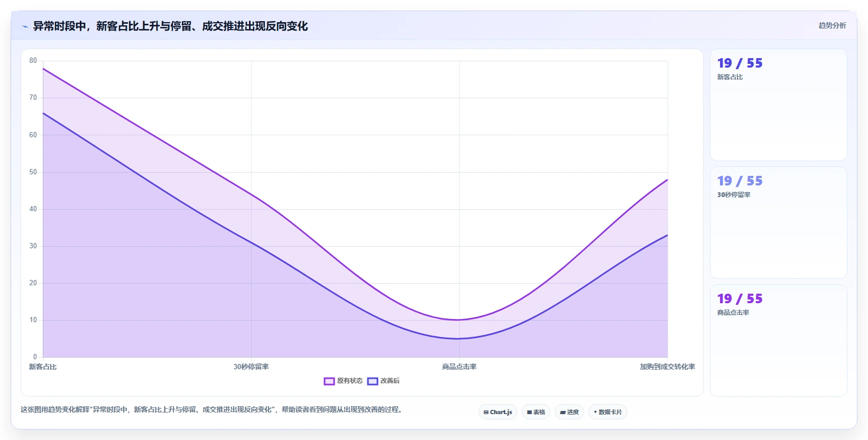This screenshot has height=440, width=868.
Task: Click the 商品点击率 x-axis label
Action: [459, 367]
